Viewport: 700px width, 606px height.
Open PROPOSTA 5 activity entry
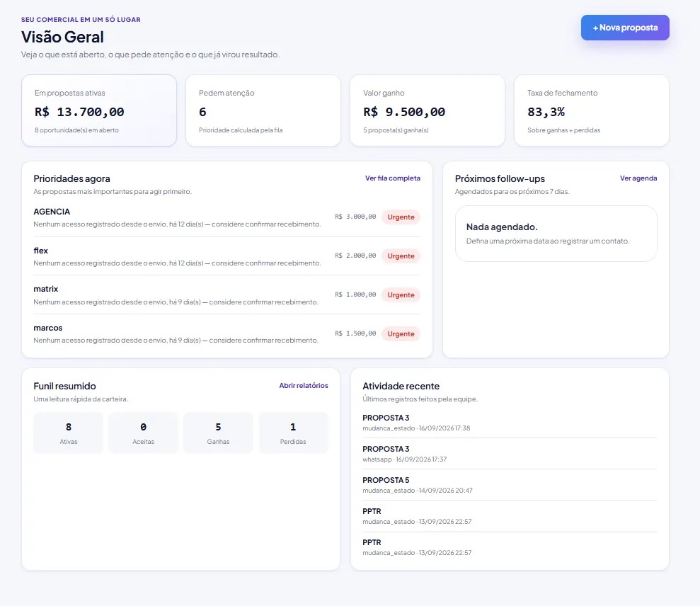click(510, 485)
